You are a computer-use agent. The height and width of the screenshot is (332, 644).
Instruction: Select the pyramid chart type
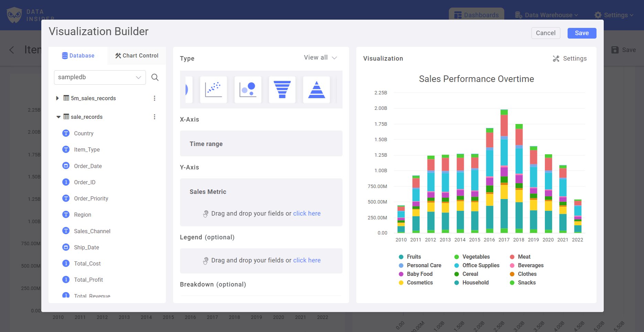tap(316, 90)
